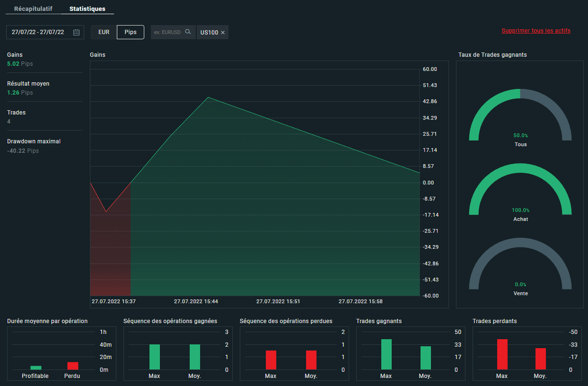588x386 pixels.
Task: Select the Pips unit toggle
Action: click(x=131, y=32)
